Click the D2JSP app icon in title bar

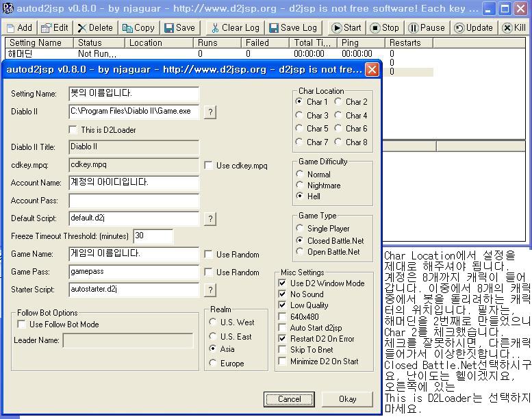click(8, 8)
